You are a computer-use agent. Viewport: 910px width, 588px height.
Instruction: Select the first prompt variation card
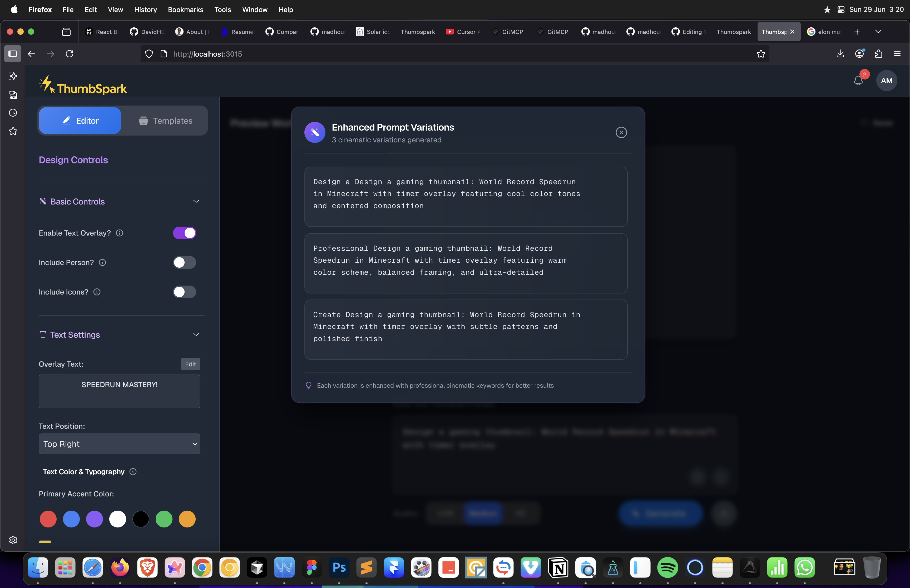point(466,196)
